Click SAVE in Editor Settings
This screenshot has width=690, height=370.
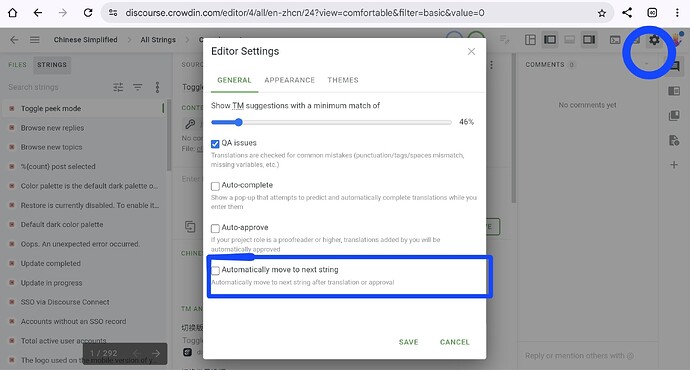pos(408,342)
